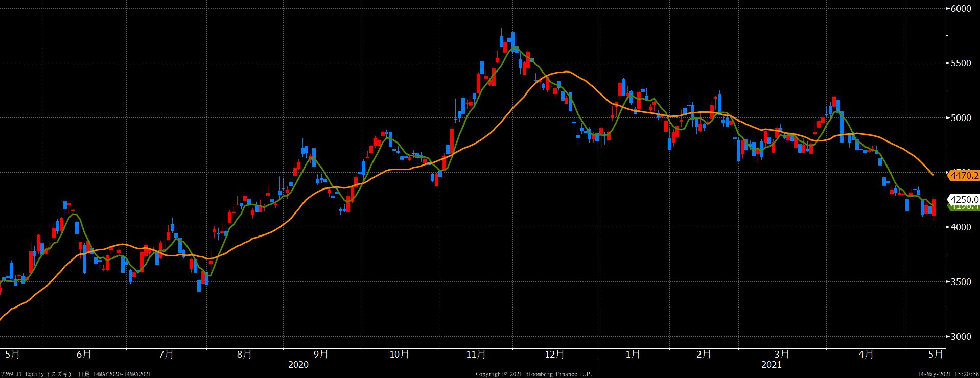Select the 5500 price axis label
The image size is (980, 378).
[x=961, y=63]
